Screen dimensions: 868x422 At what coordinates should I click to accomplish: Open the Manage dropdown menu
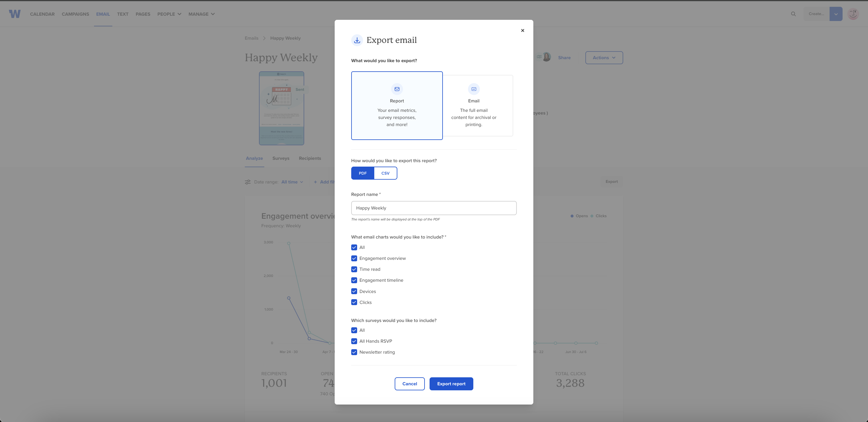202,14
